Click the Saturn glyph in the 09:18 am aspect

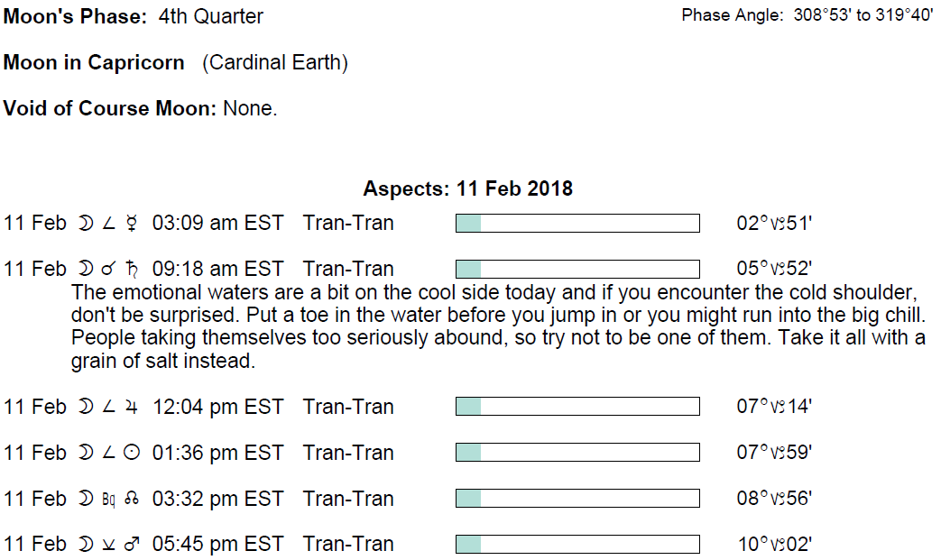click(x=132, y=269)
